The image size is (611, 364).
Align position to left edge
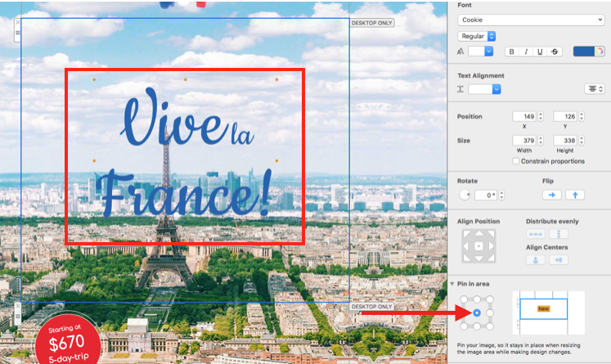tap(465, 246)
